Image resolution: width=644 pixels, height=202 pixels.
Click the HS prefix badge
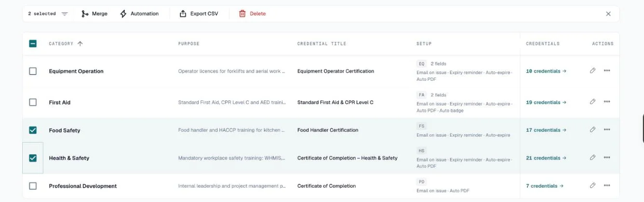point(421,151)
